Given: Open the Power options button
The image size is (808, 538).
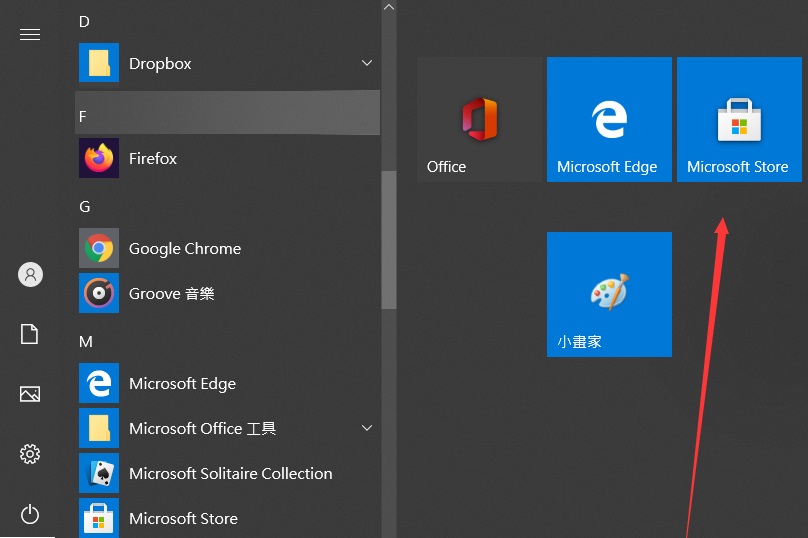Looking at the screenshot, I should [x=30, y=514].
